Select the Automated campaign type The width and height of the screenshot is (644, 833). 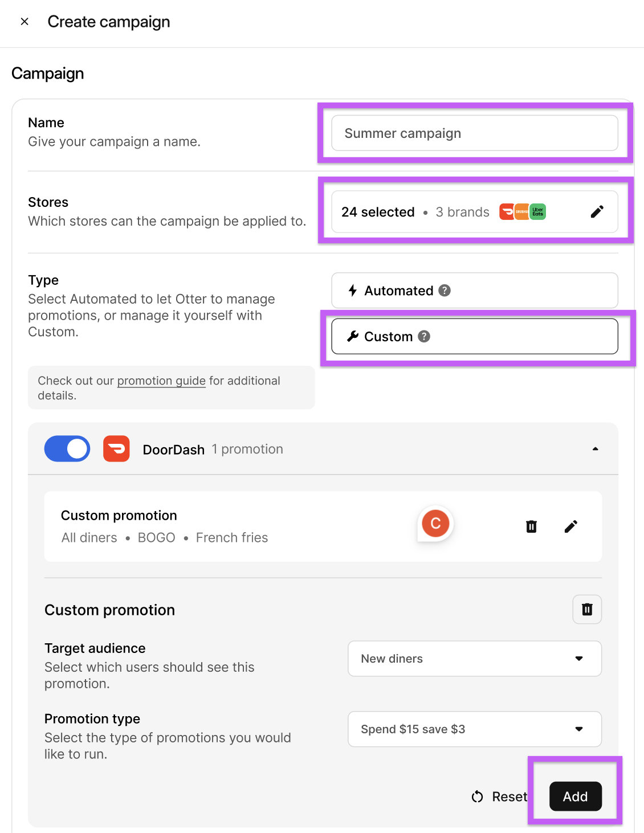(475, 291)
